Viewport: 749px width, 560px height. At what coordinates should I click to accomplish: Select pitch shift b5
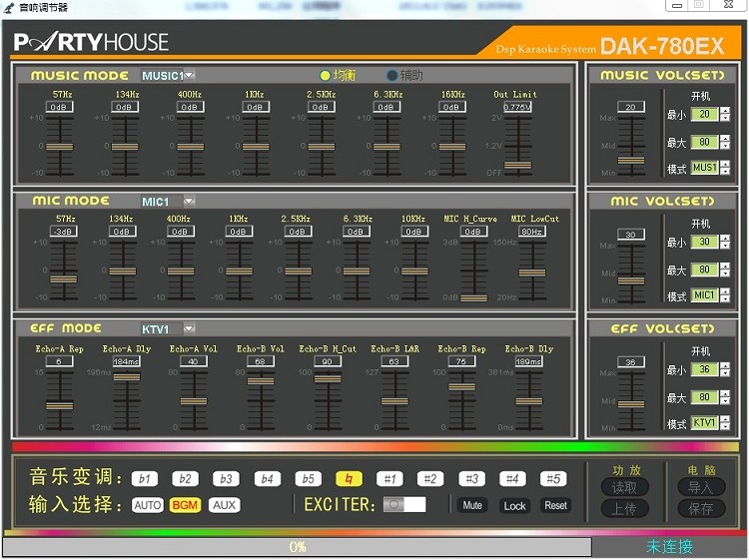pos(309,479)
